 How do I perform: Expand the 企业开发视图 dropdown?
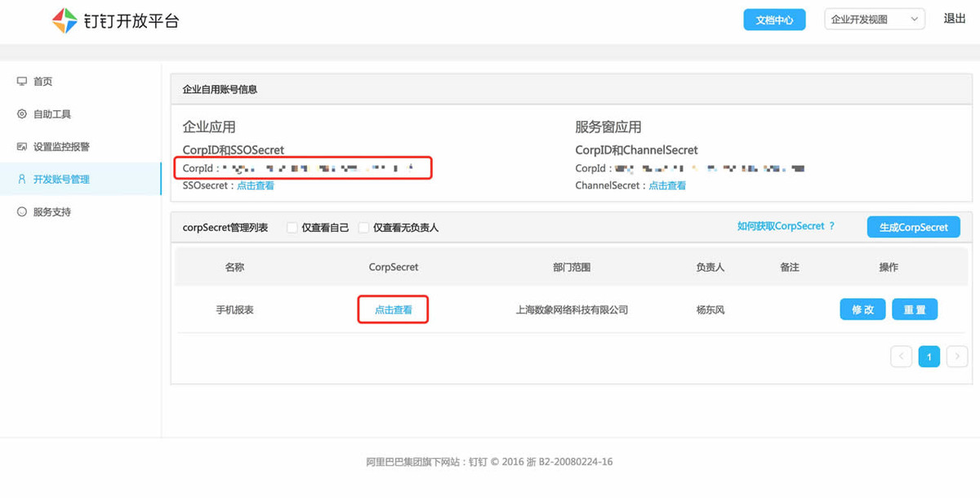coord(875,20)
